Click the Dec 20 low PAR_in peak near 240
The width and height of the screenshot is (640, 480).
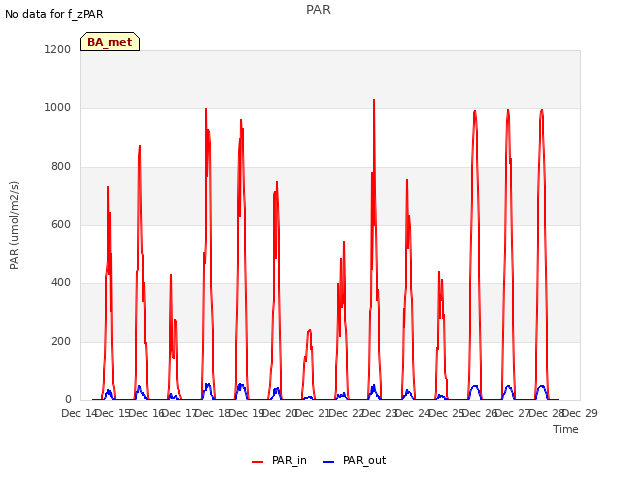point(310,330)
